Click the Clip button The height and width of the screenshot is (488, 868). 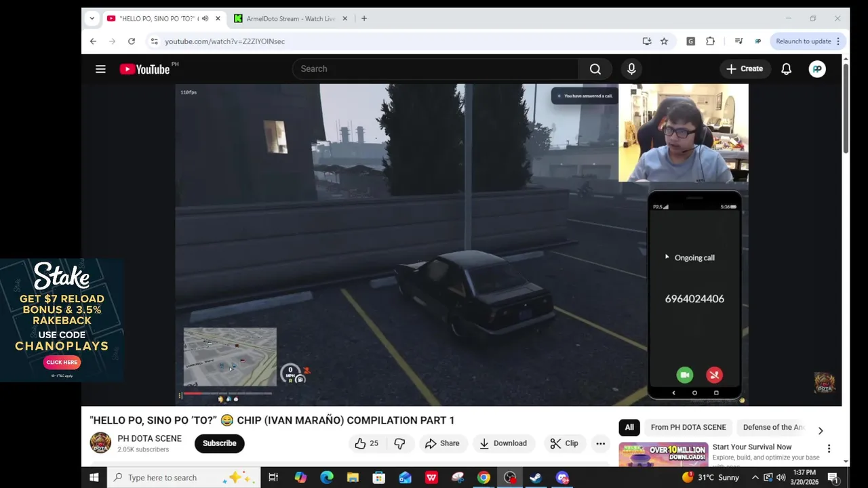564,443
